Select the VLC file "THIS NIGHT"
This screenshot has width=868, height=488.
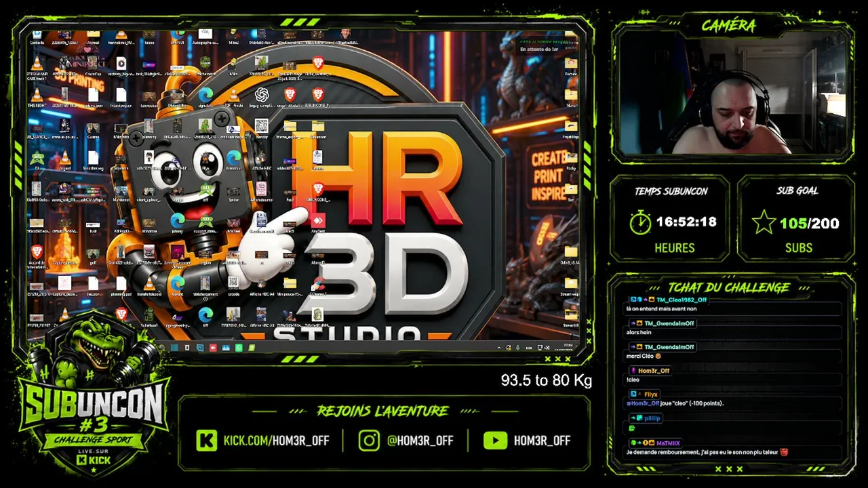point(37,98)
